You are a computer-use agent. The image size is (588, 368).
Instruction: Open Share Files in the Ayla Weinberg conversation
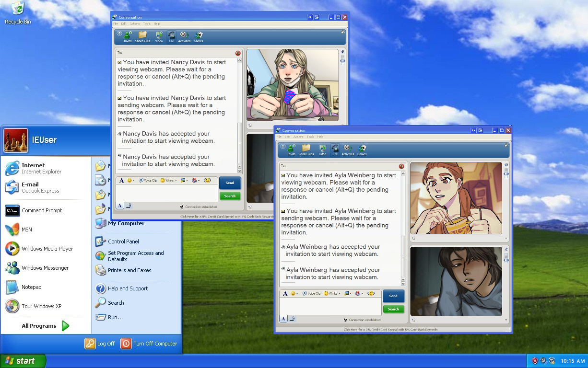pyautogui.click(x=306, y=150)
